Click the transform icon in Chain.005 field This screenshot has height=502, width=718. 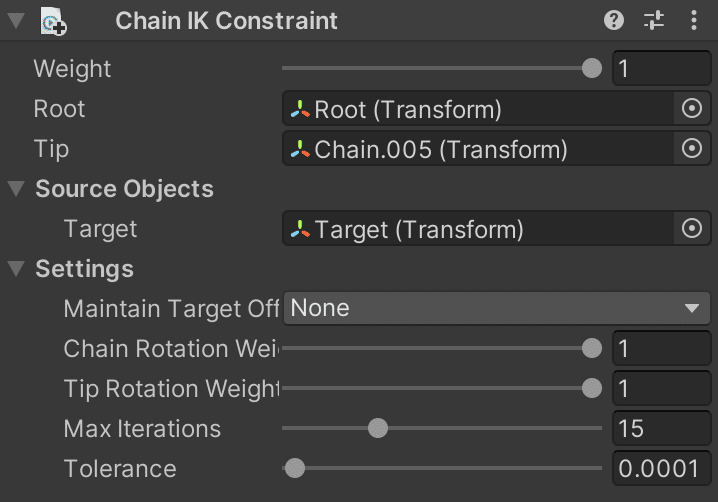pyautogui.click(x=300, y=149)
